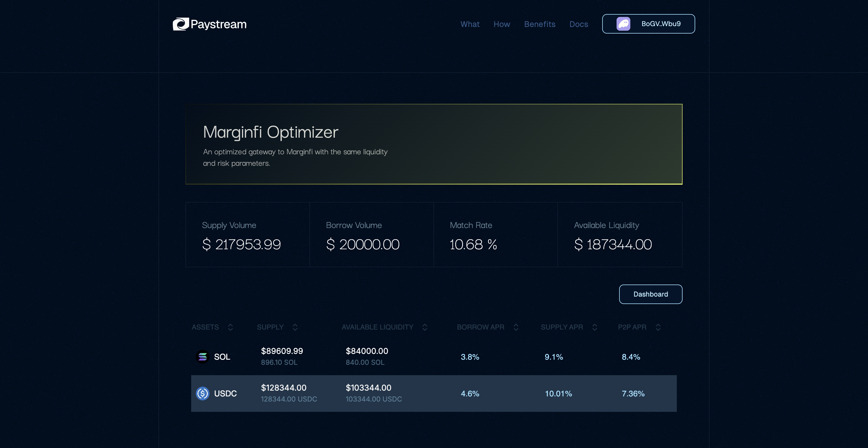Image resolution: width=868 pixels, height=448 pixels.
Task: Sort by the BORROW APR arrows
Action: (516, 327)
